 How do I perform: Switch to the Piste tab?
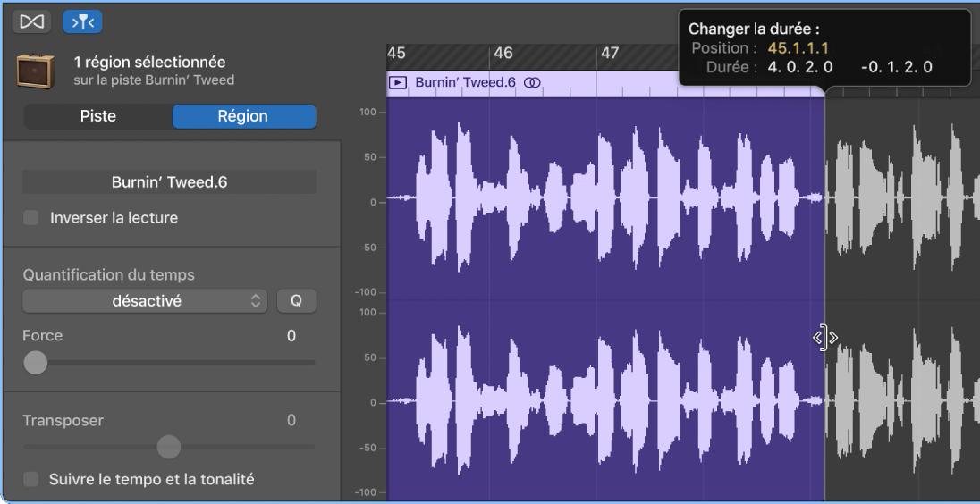98,116
